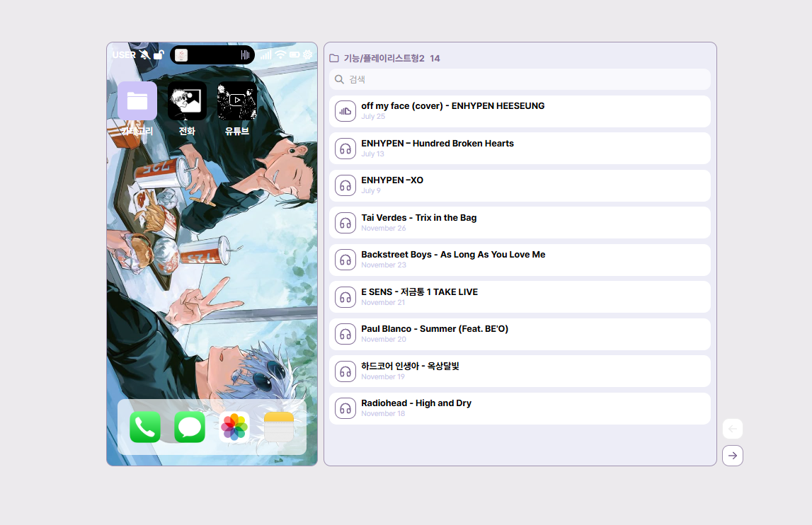Click headphones icon on 하드코어 인생아 row
Screen dimensions: 812x525
(345, 371)
